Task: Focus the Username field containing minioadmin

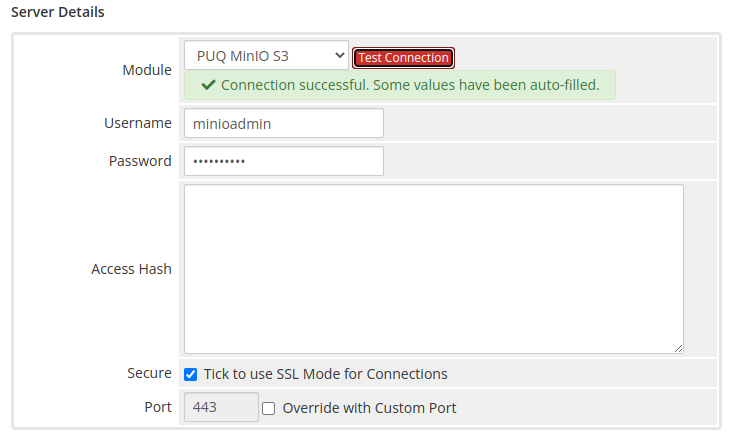Action: 284,124
